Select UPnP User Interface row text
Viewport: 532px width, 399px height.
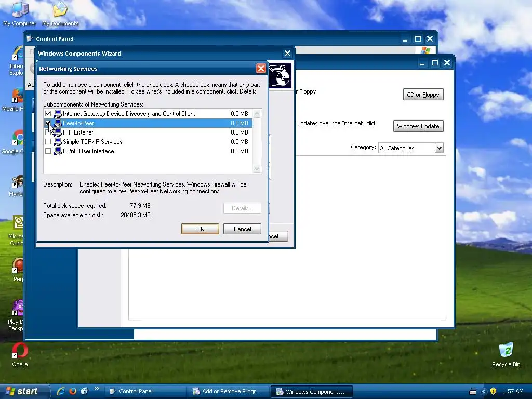coord(88,151)
